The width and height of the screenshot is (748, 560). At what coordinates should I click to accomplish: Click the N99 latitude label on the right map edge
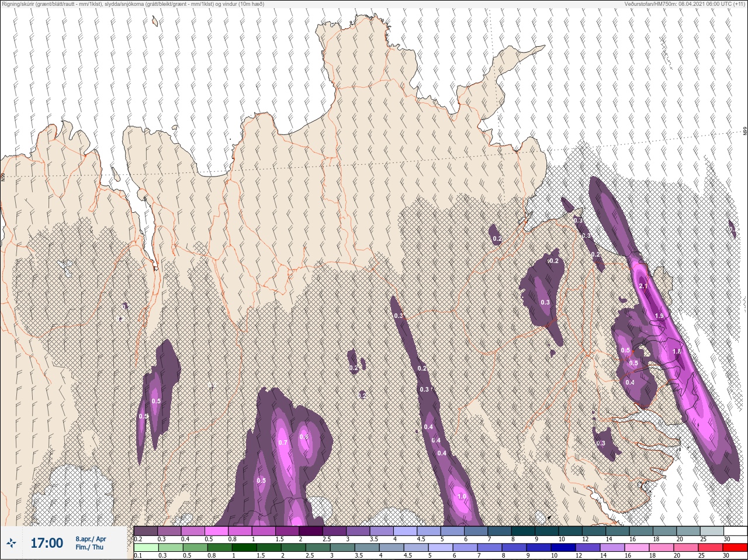tap(745, 132)
